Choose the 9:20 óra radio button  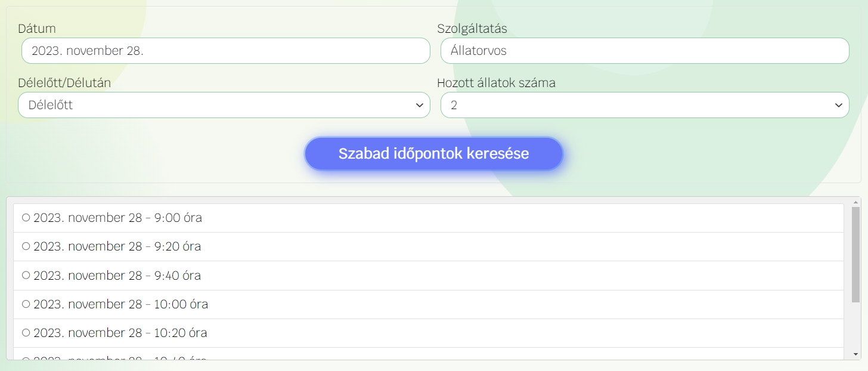coord(26,246)
